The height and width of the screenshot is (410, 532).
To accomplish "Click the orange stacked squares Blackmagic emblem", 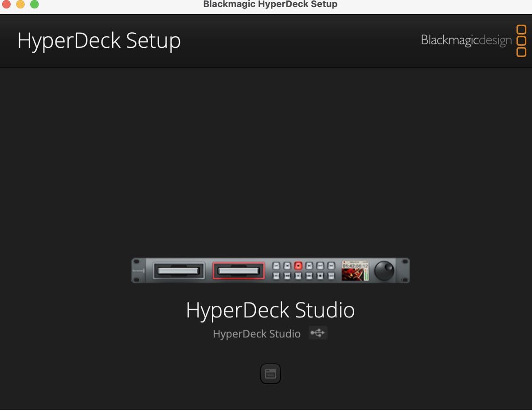I will [x=521, y=41].
